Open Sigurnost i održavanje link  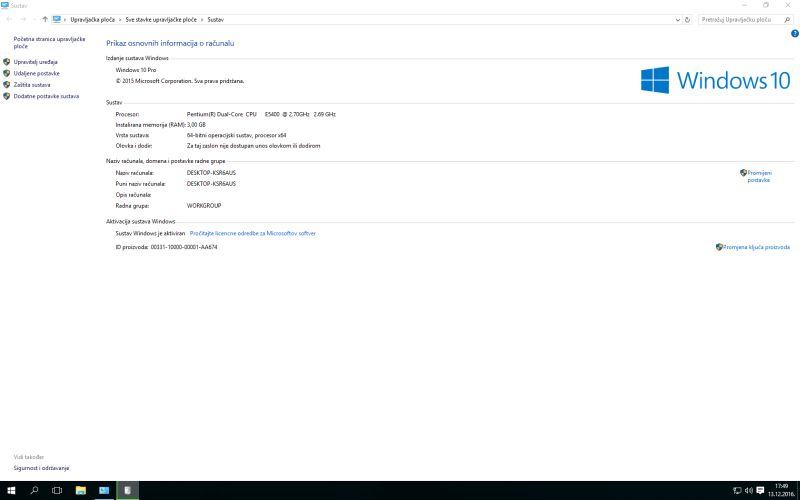[x=41, y=468]
